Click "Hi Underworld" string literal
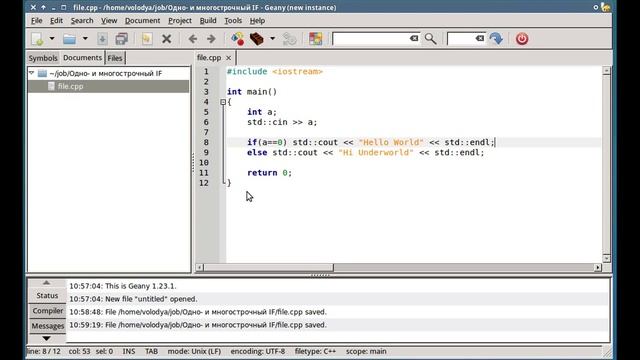This screenshot has width=640, height=360. click(x=376, y=152)
